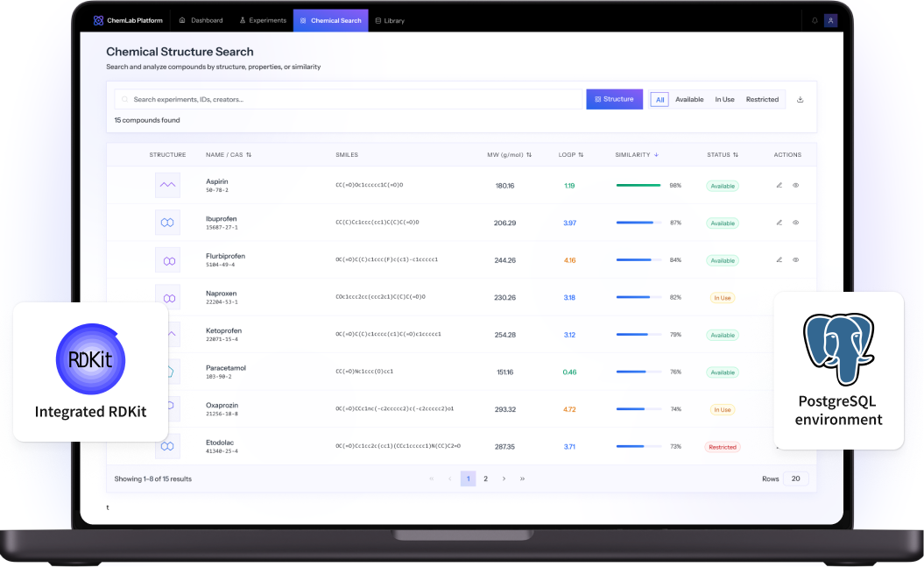The image size is (924, 567).
Task: Open the Aspirin structure thumbnail
Action: point(167,185)
